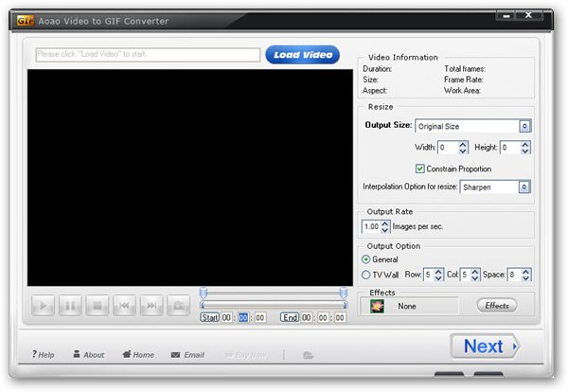Open the Home link
This screenshot has width=568, height=392.
pyautogui.click(x=138, y=354)
